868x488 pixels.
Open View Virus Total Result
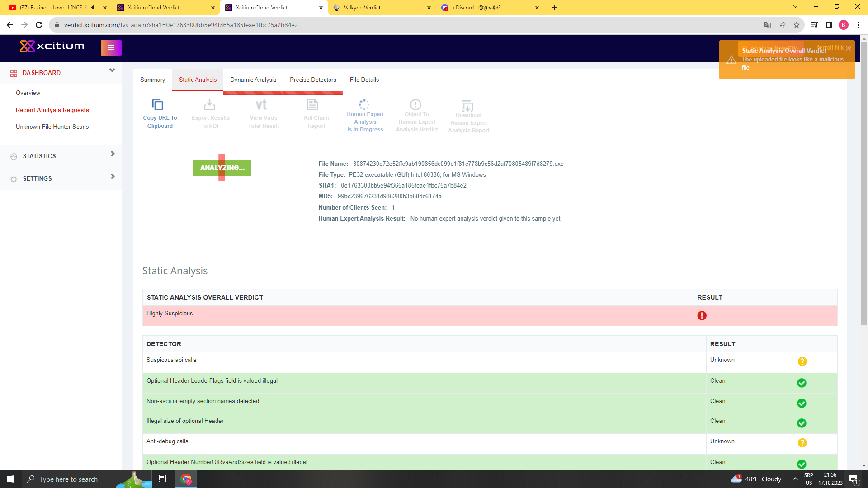pyautogui.click(x=261, y=105)
